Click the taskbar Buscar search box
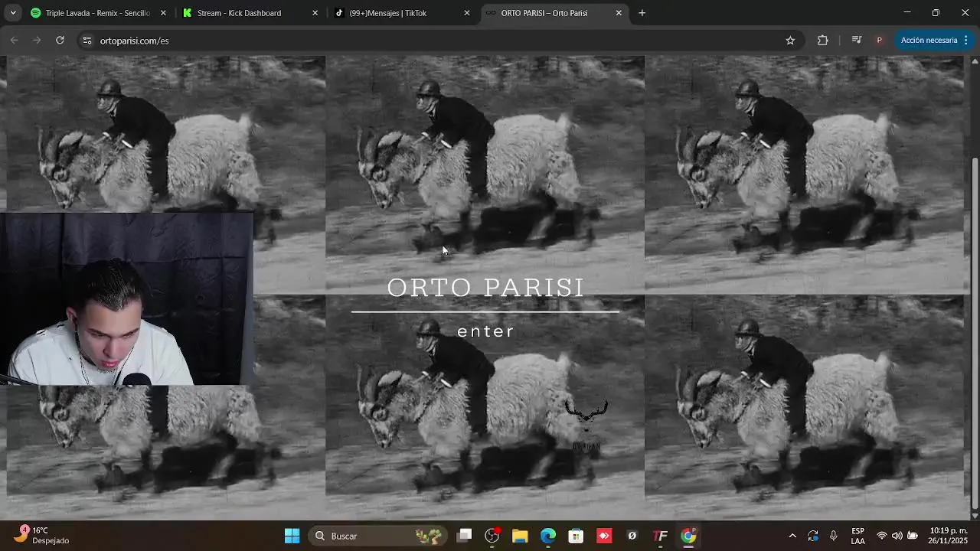Screen dimensions: 980x551 coord(378,536)
